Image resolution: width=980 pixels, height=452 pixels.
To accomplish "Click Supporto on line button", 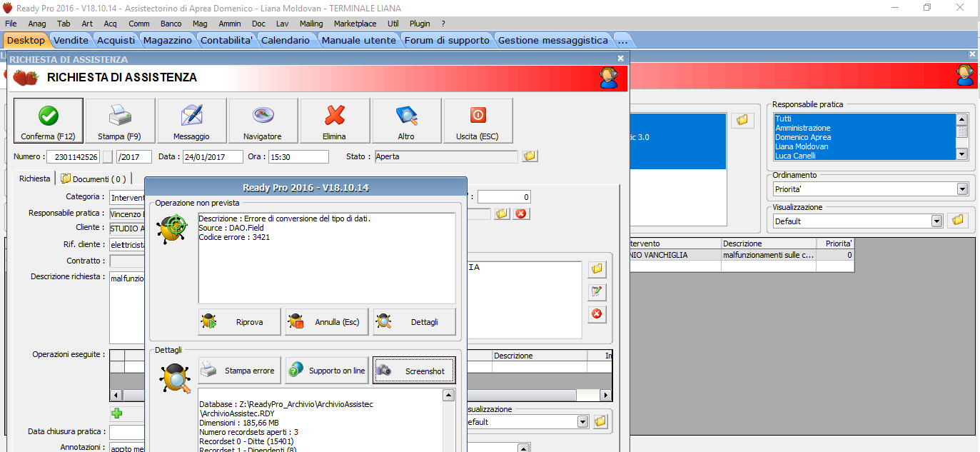I will (x=327, y=371).
